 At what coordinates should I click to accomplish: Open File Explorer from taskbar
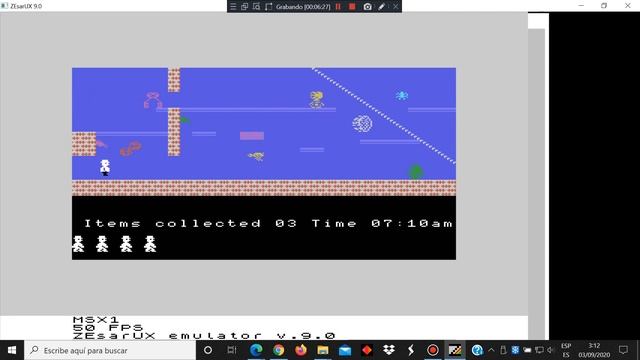click(323, 350)
